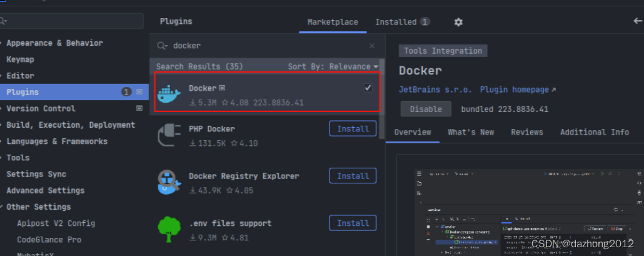Image resolution: width=644 pixels, height=256 pixels.
Task: Select the .env files support plugin name
Action: coord(230,223)
